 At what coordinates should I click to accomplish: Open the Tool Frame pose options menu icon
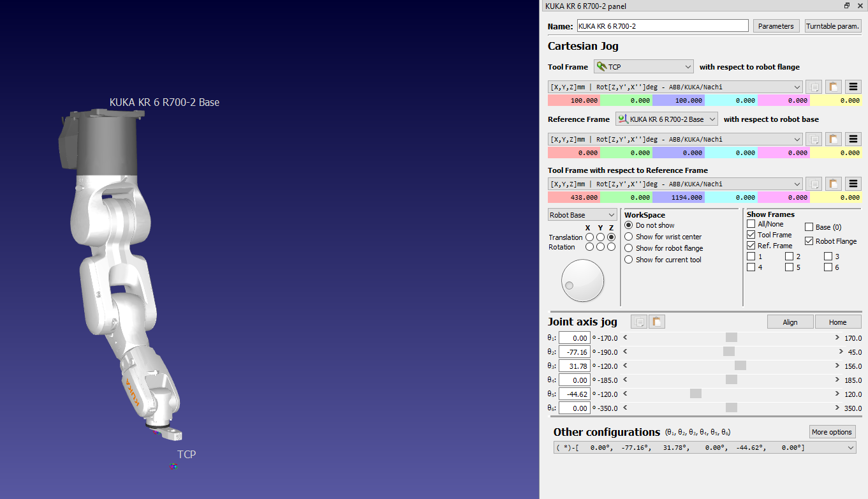pyautogui.click(x=854, y=87)
